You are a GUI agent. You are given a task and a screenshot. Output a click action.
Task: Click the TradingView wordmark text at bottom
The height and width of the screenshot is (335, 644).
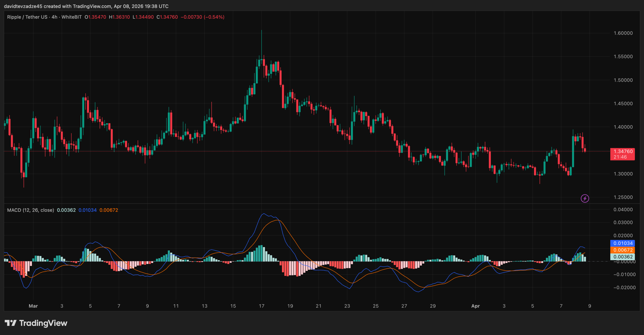click(x=43, y=323)
